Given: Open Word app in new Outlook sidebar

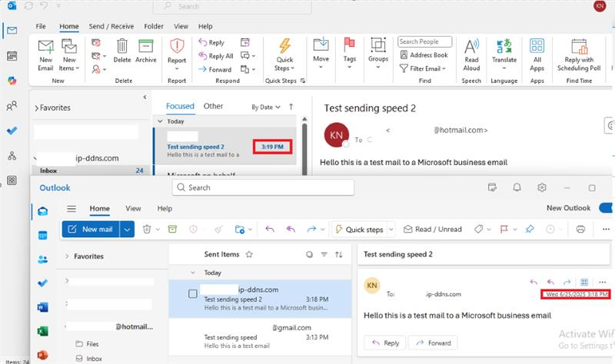Looking at the screenshot, I should [x=42, y=307].
